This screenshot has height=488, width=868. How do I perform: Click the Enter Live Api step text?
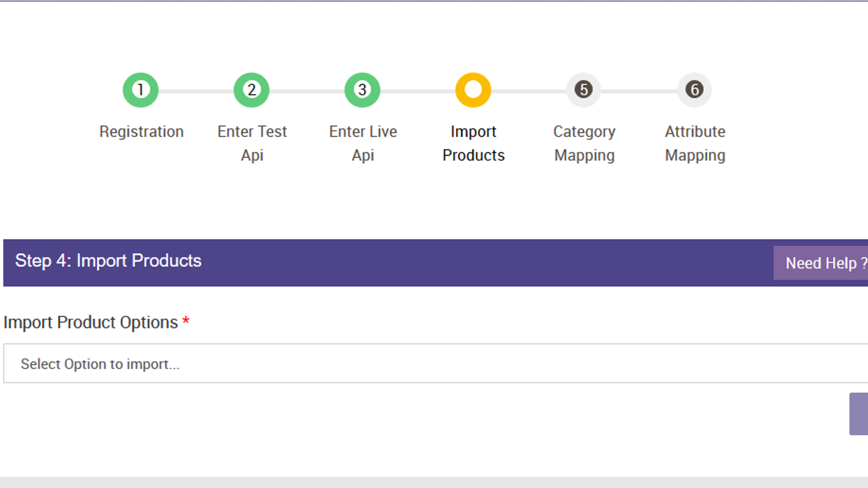pos(362,143)
